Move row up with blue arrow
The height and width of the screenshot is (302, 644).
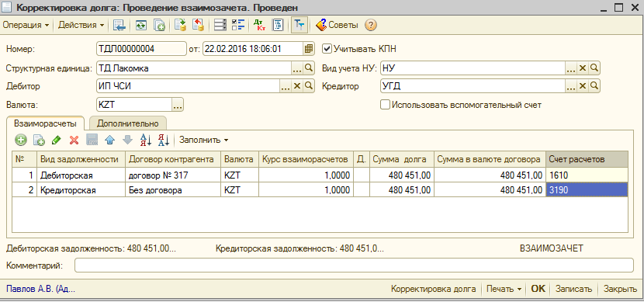tap(109, 140)
